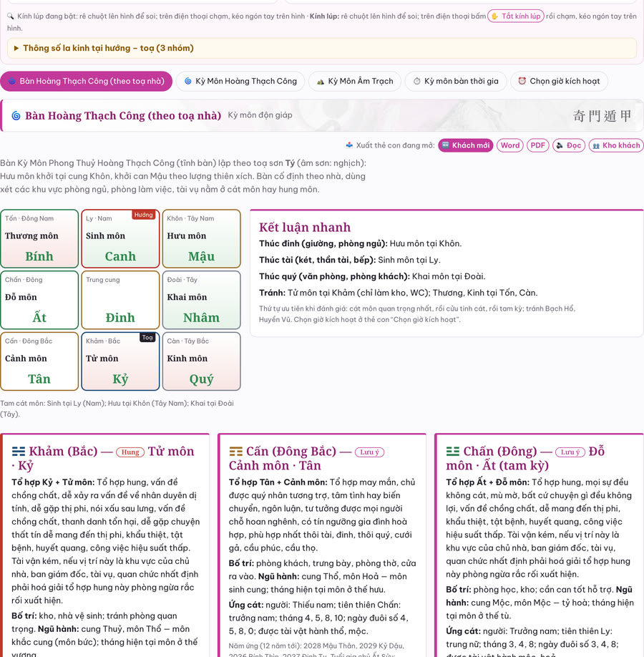
Task: Click the 'Lưu ý' tag in Chấn card title
Action: click(570, 452)
